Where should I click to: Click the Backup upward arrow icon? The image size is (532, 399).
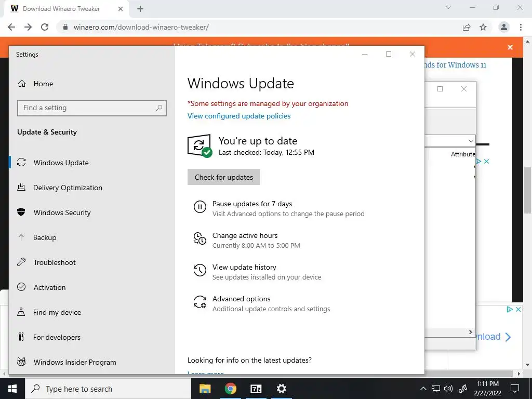pyautogui.click(x=21, y=237)
